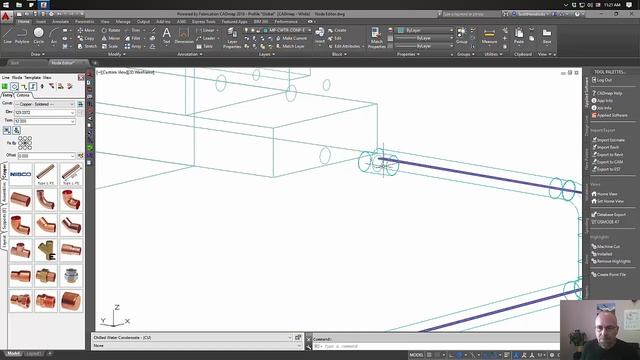The image size is (640, 360).
Task: Select the Line draw tool
Action: 7,35
